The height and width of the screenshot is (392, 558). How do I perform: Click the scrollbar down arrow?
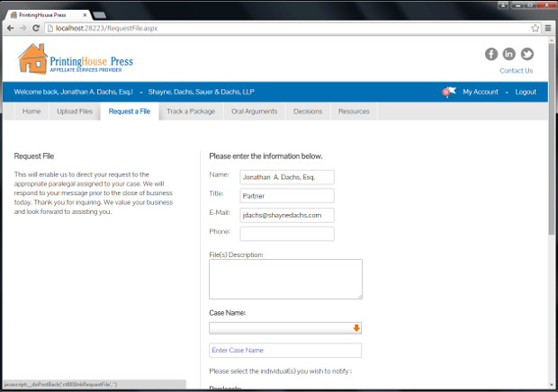tap(552, 385)
